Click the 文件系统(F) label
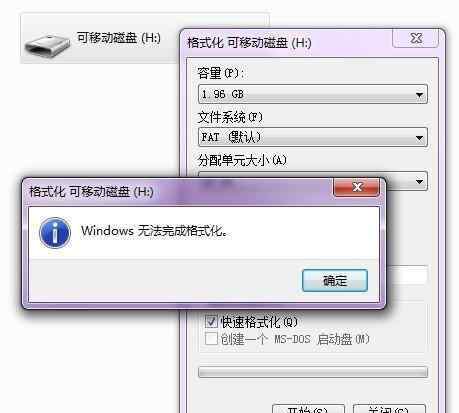Image resolution: width=459 pixels, height=413 pixels. click(230, 117)
